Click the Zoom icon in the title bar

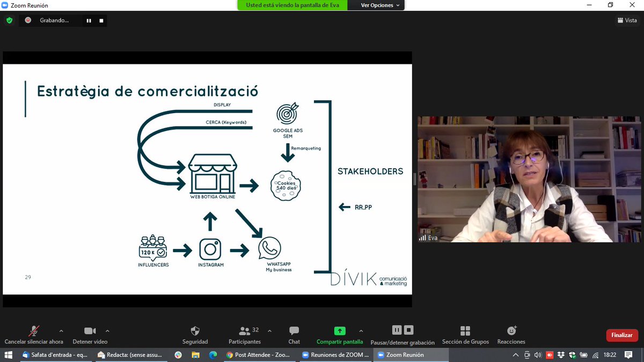click(x=5, y=5)
